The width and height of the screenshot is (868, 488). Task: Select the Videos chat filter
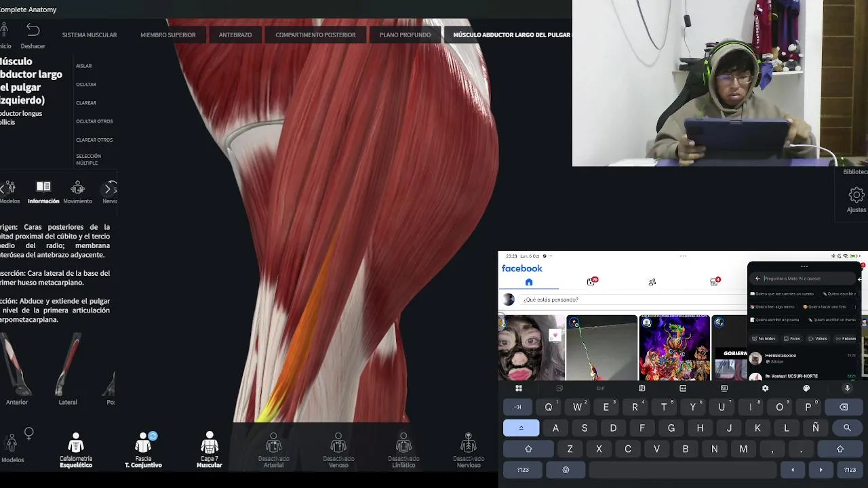pyautogui.click(x=818, y=338)
